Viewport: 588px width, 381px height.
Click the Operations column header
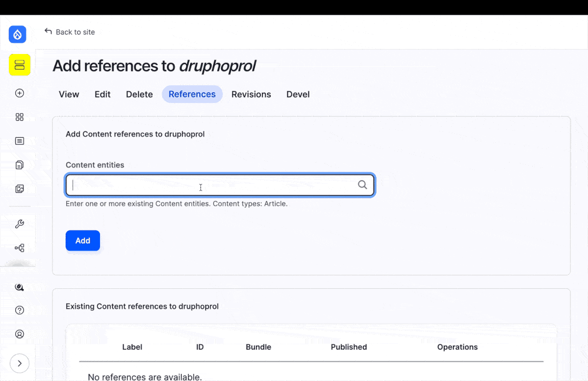458,347
